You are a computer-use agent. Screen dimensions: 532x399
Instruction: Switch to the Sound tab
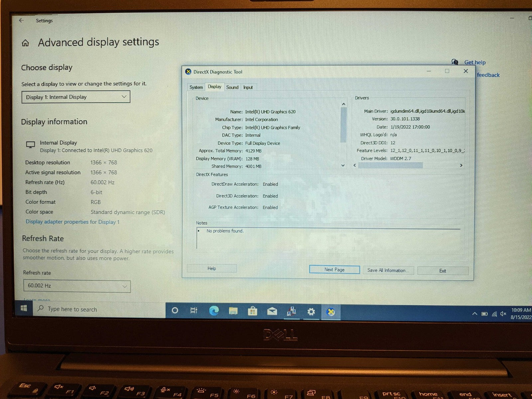click(x=232, y=87)
